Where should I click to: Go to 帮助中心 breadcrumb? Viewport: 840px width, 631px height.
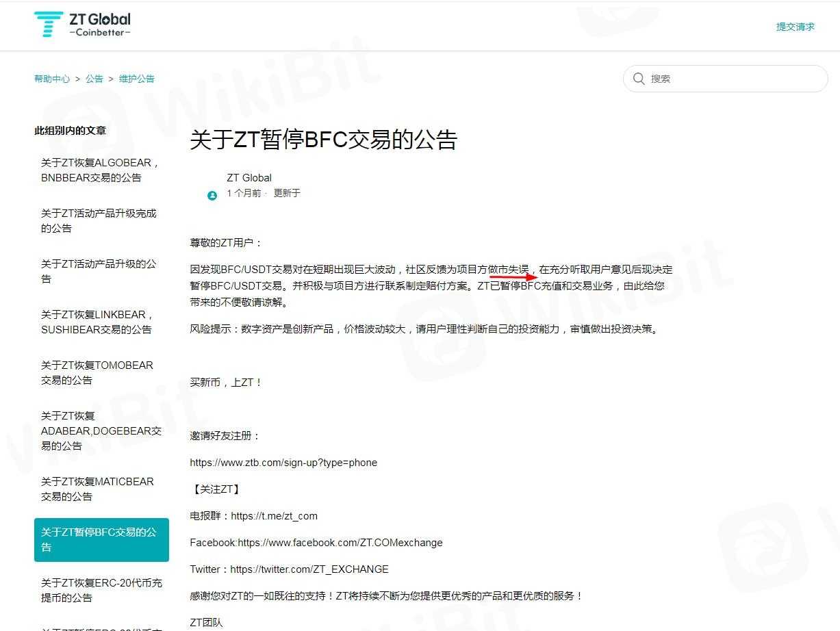52,79
